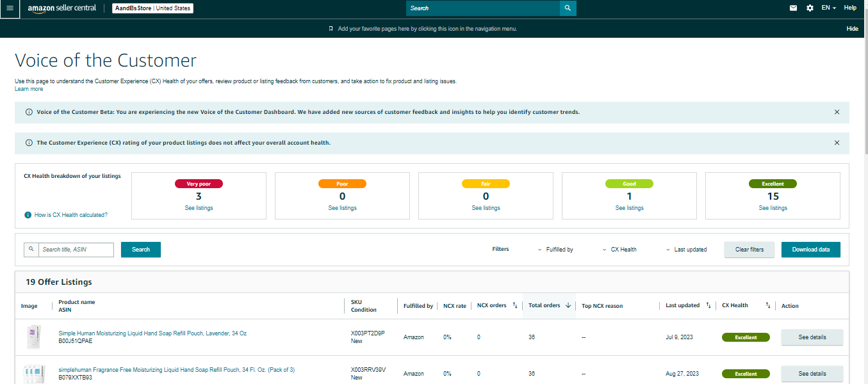The width and height of the screenshot is (868, 384).
Task: See listings under Poor
Action: pyautogui.click(x=342, y=208)
